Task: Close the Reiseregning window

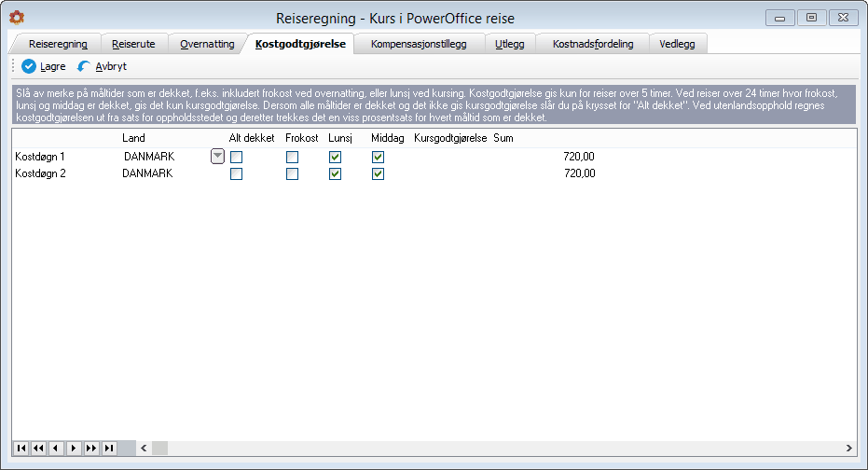Action: [843, 18]
